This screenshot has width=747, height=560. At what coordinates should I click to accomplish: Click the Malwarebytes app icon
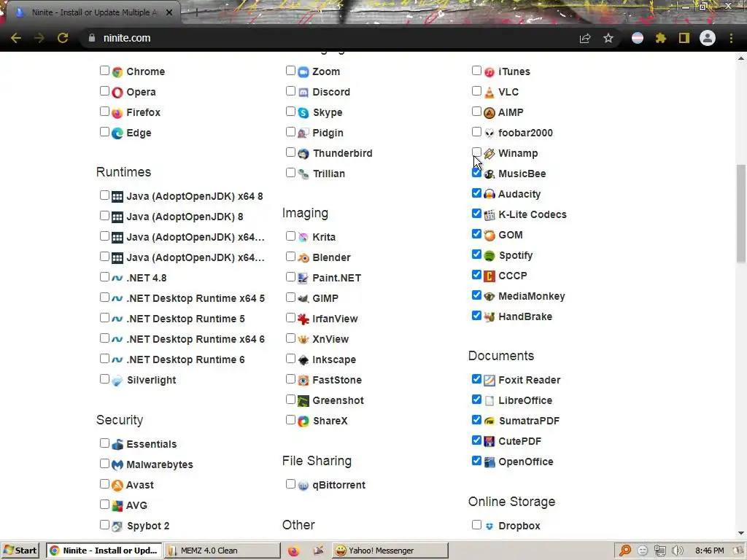click(x=117, y=464)
